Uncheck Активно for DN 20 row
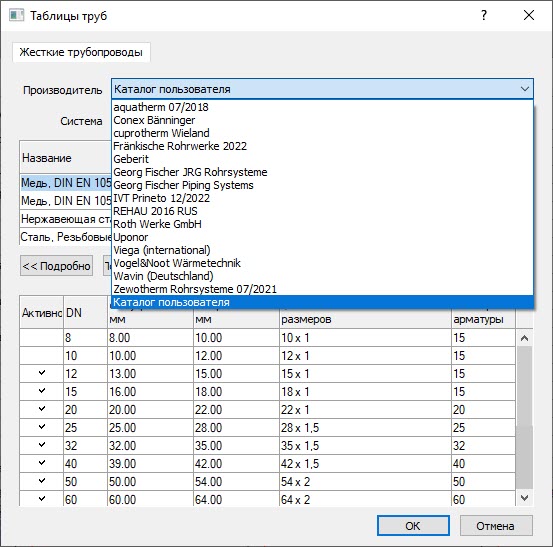Screen dimensions: 553x547 pyautogui.click(x=42, y=409)
